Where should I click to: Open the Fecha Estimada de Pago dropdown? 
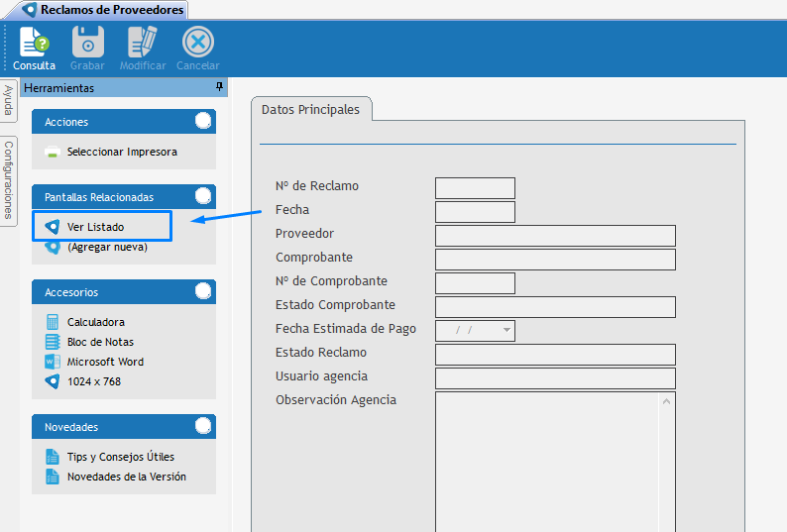coord(506,330)
